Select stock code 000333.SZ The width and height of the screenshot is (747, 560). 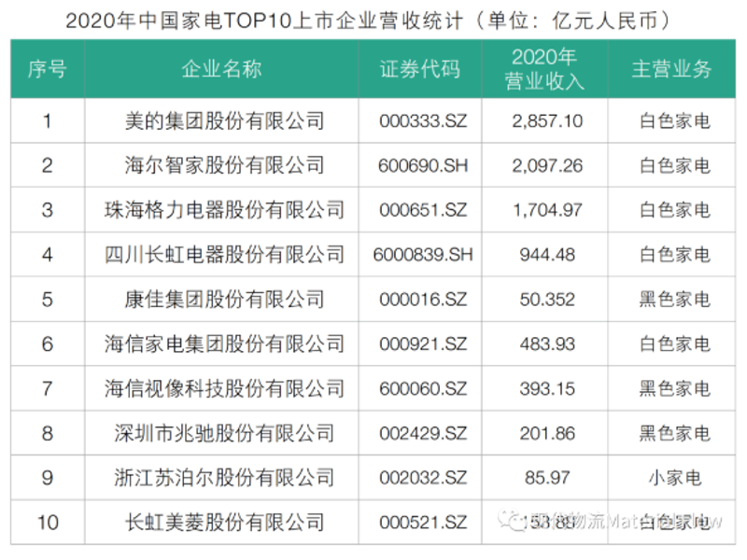coord(423,121)
